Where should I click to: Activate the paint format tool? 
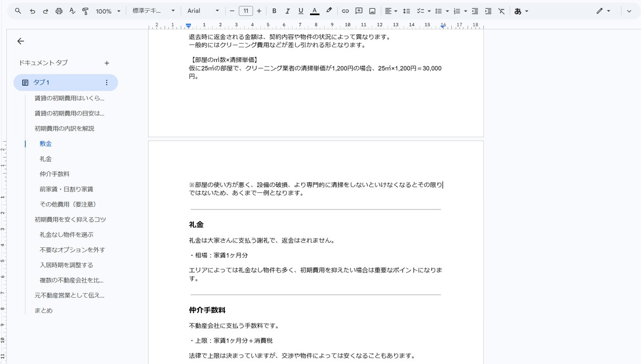(x=85, y=11)
